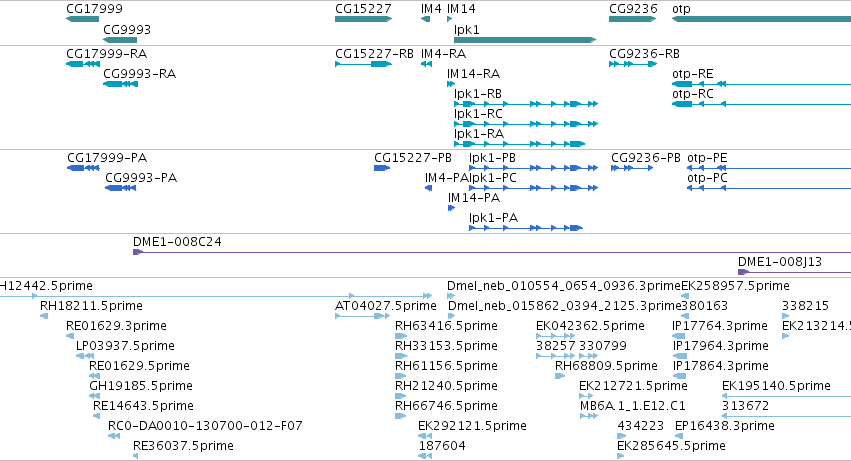
Task: Click transcript otp-RE
Action: click(x=761, y=84)
